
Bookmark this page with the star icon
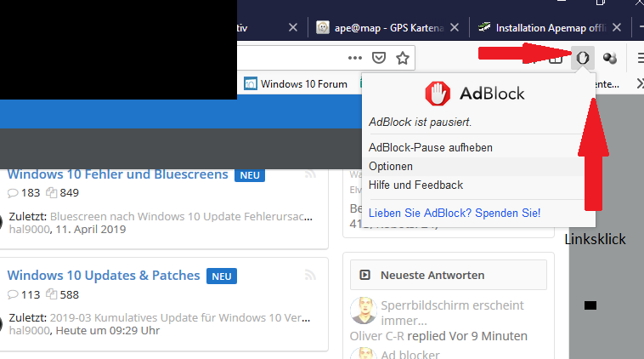(x=403, y=58)
